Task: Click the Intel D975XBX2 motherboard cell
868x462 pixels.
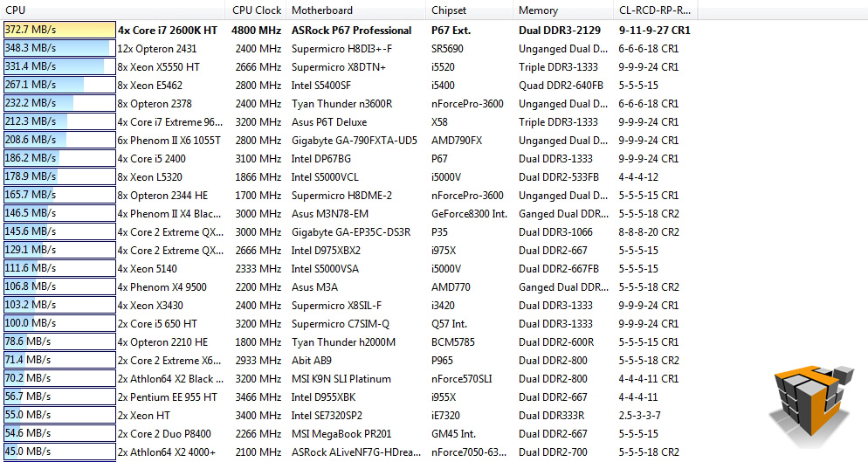Action: 326,251
